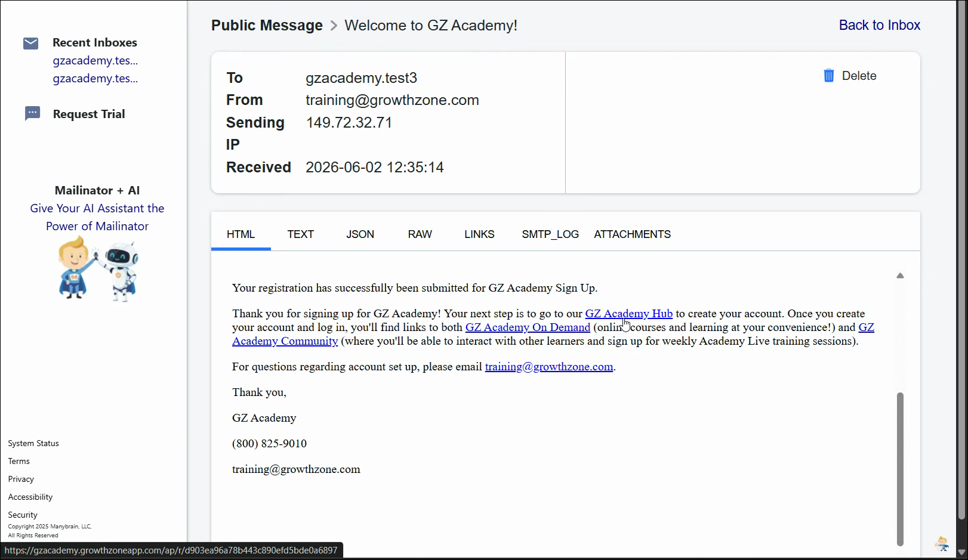
Task: Click the Request Trial chat bubble icon
Action: click(32, 113)
